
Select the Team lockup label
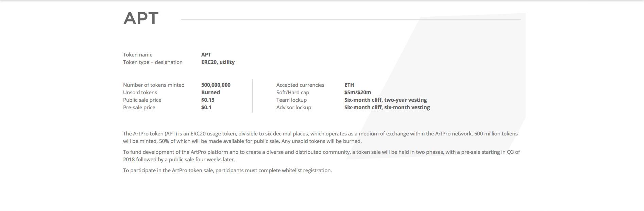(x=291, y=100)
